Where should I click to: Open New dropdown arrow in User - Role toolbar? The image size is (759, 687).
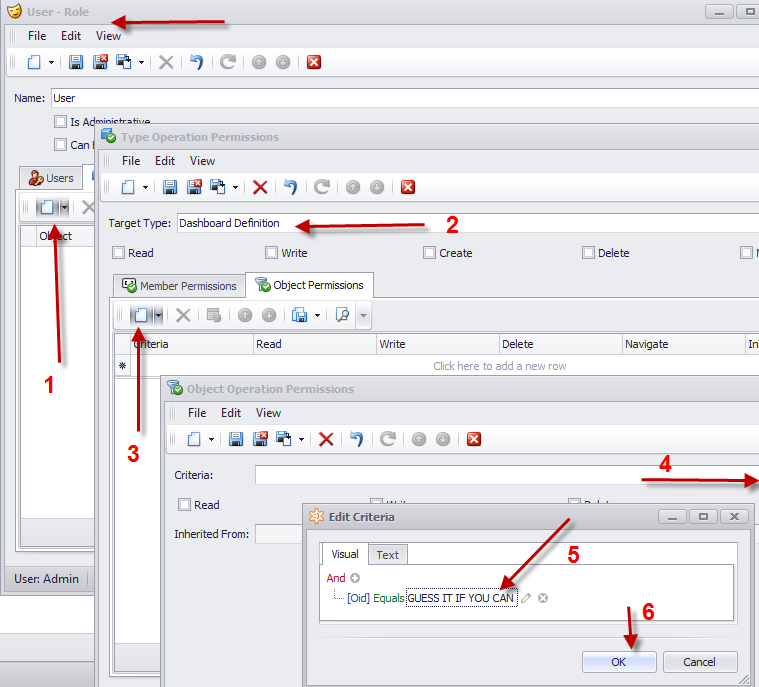(x=51, y=62)
